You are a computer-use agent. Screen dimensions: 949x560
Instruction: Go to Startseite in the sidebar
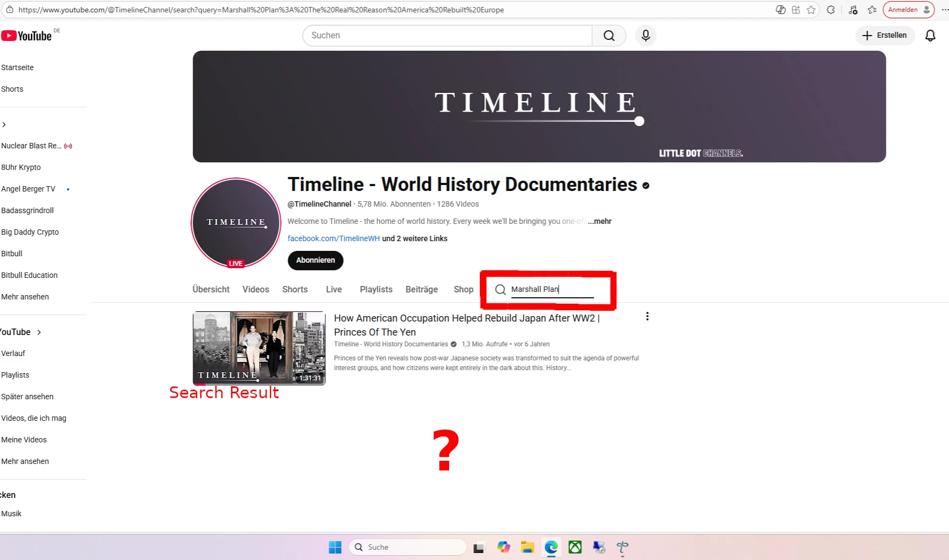[x=17, y=67]
